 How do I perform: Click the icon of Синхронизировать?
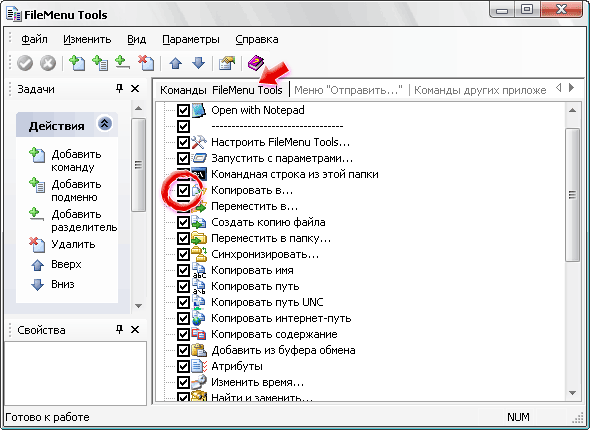tap(199, 254)
